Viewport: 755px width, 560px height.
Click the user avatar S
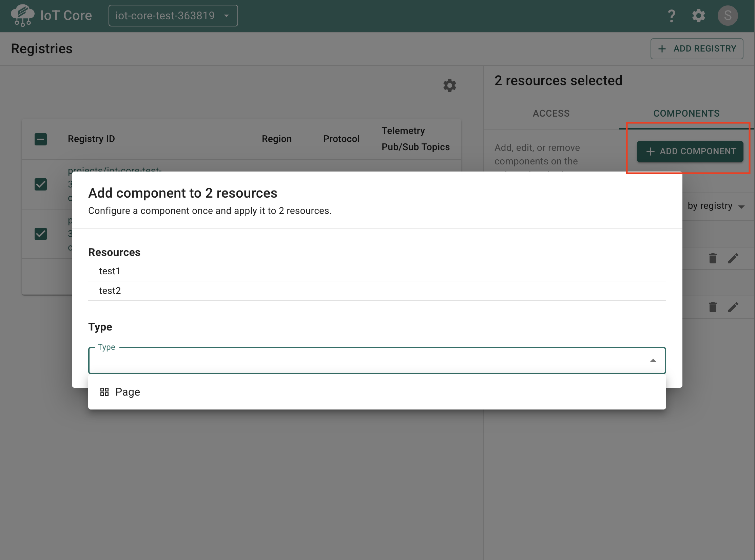728,16
